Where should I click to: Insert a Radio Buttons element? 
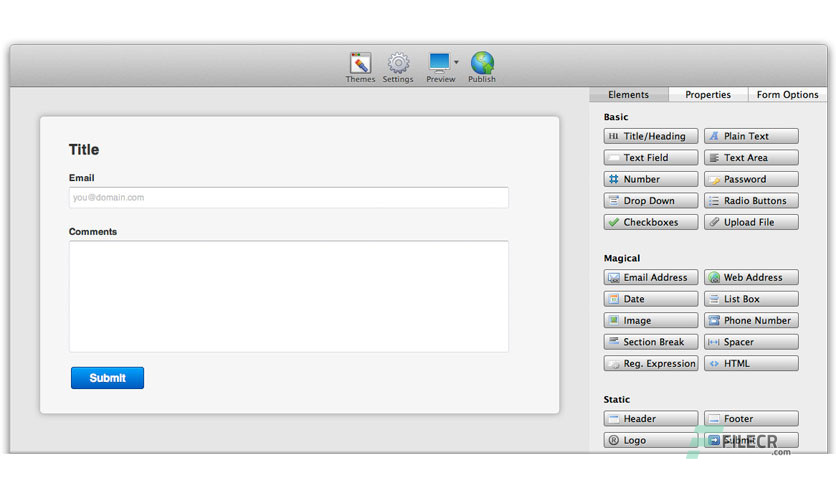(x=751, y=200)
